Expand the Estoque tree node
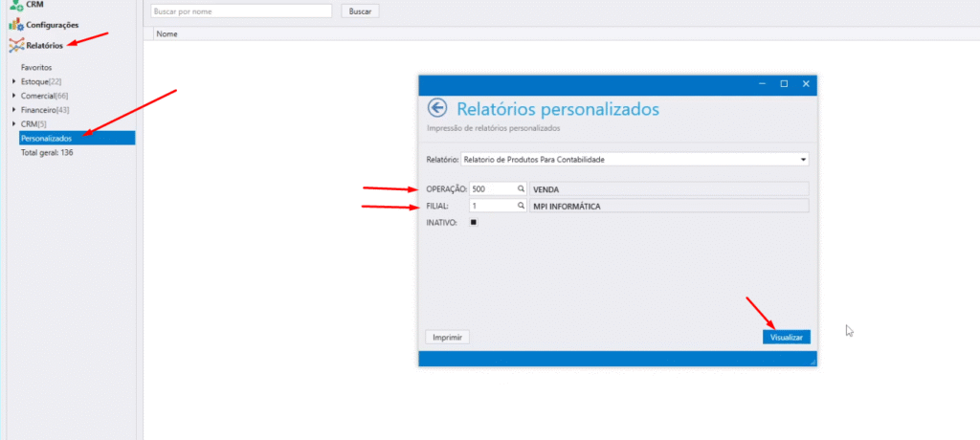 pos(13,81)
